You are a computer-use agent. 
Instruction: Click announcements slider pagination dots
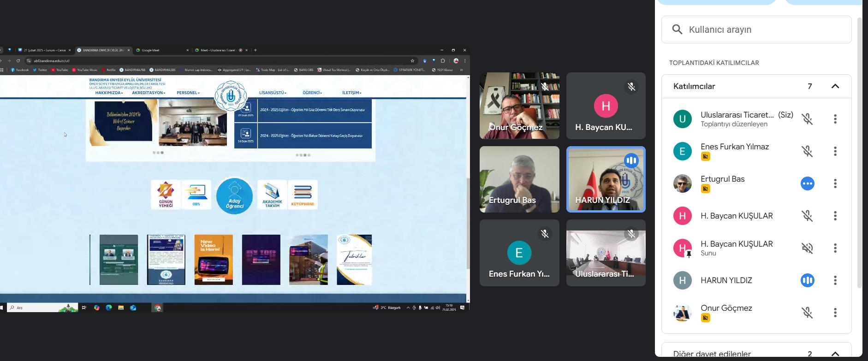click(x=303, y=155)
